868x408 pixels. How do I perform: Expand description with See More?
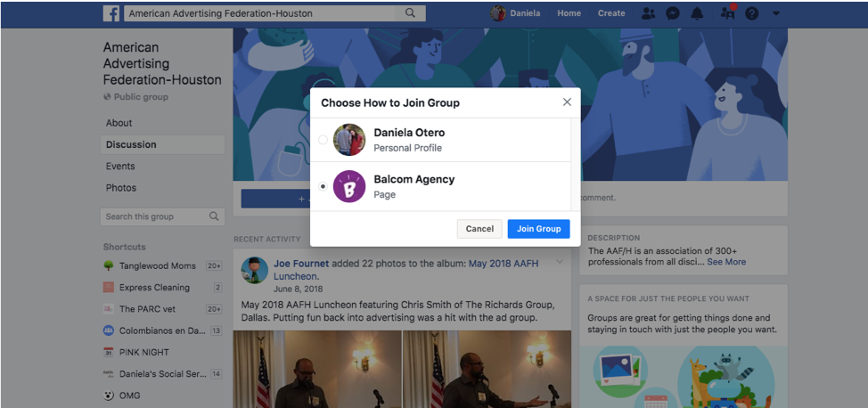point(726,262)
